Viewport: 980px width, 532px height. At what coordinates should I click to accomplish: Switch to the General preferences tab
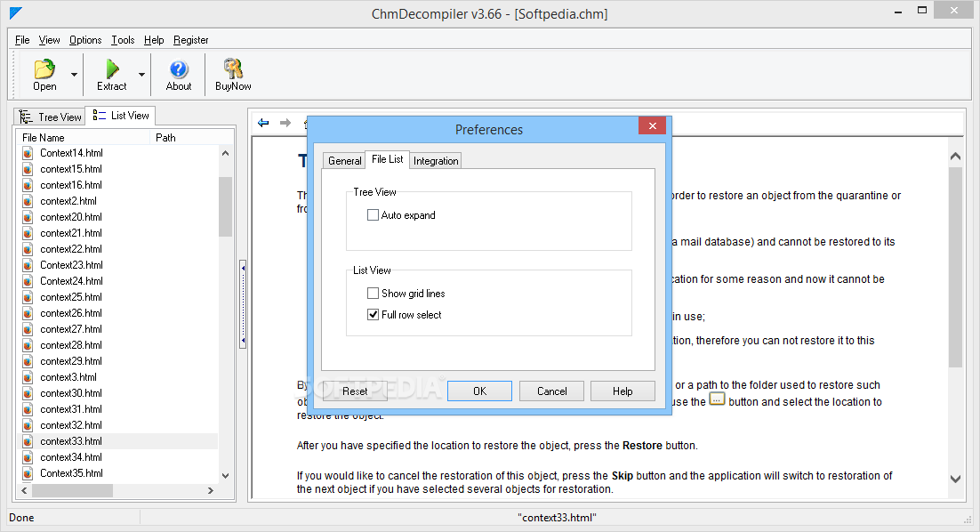tap(344, 161)
